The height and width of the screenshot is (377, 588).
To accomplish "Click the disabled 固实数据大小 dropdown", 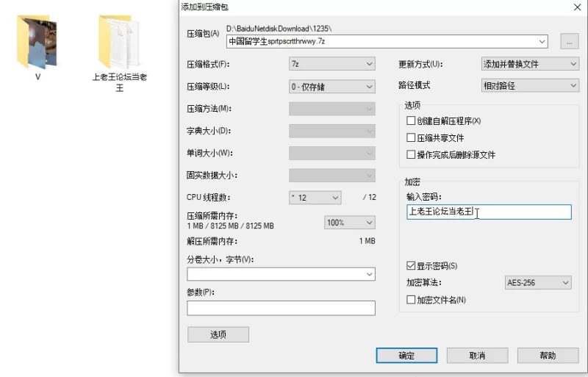I will point(332,175).
